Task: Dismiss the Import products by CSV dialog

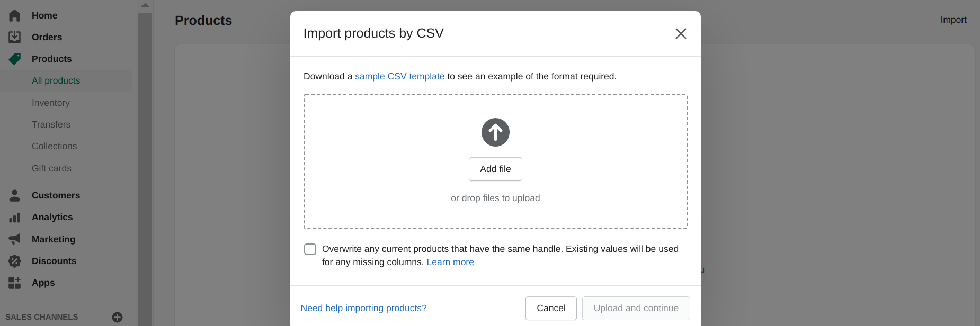Action: point(681,33)
